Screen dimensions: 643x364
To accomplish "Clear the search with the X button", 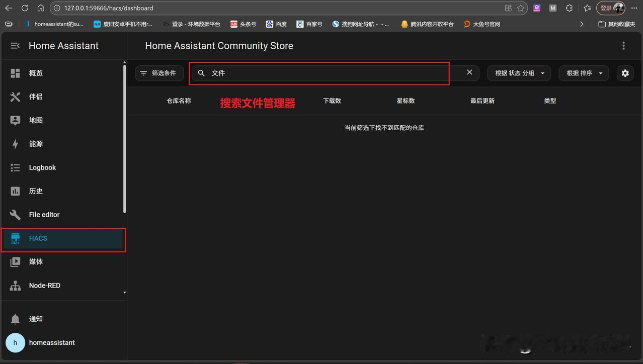I will (469, 72).
